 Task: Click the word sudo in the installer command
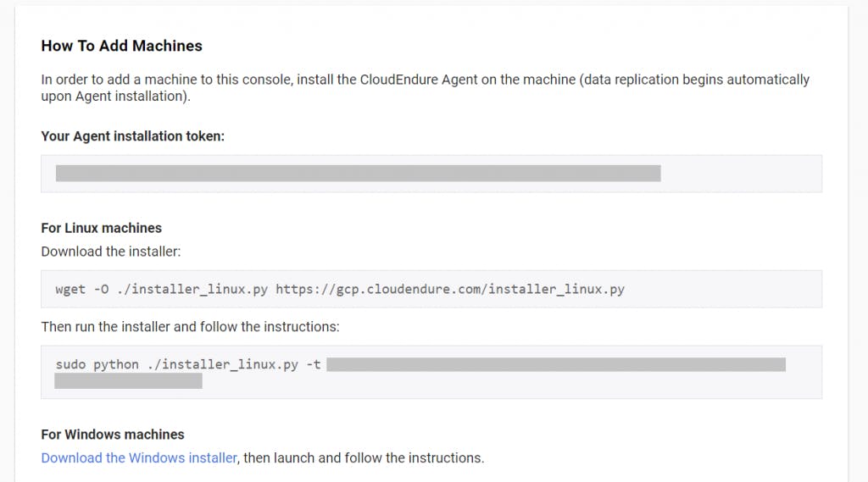coord(70,364)
